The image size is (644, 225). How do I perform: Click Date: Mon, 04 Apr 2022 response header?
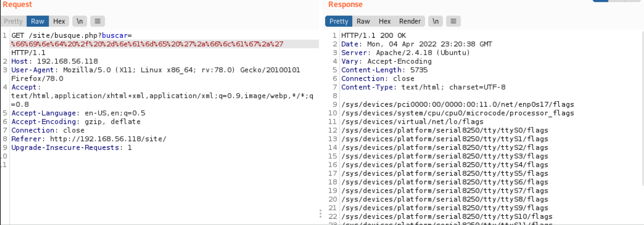(x=417, y=44)
